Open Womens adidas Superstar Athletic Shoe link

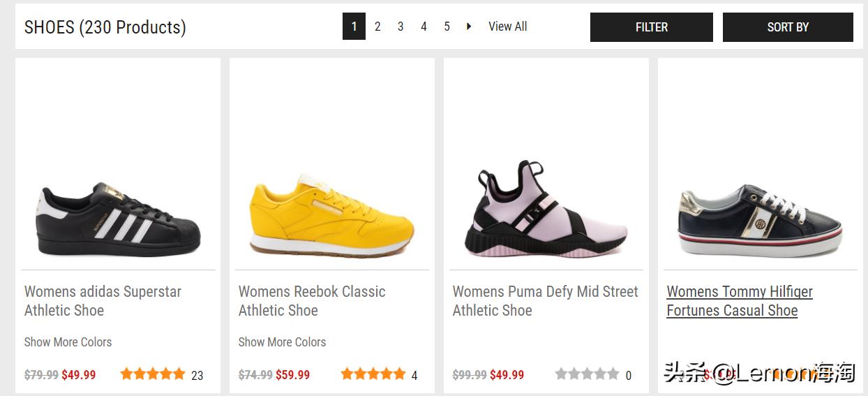(x=103, y=301)
